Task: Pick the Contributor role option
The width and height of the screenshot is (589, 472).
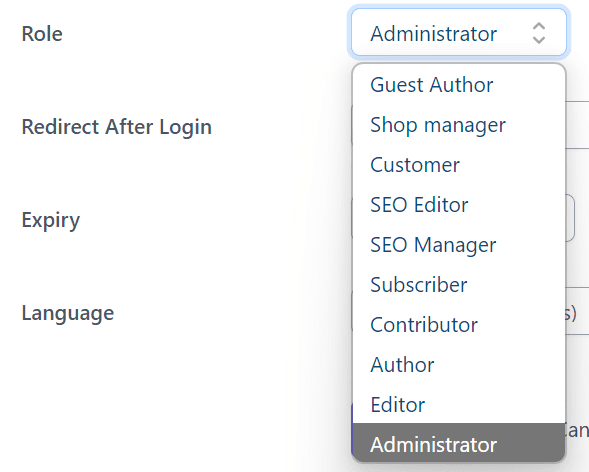Action: 459,325
